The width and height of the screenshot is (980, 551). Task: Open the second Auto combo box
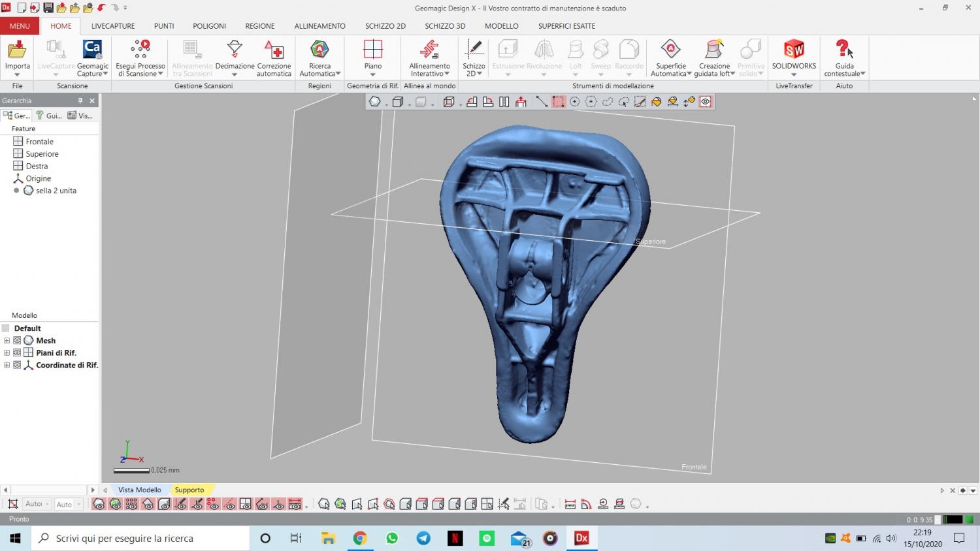point(69,504)
